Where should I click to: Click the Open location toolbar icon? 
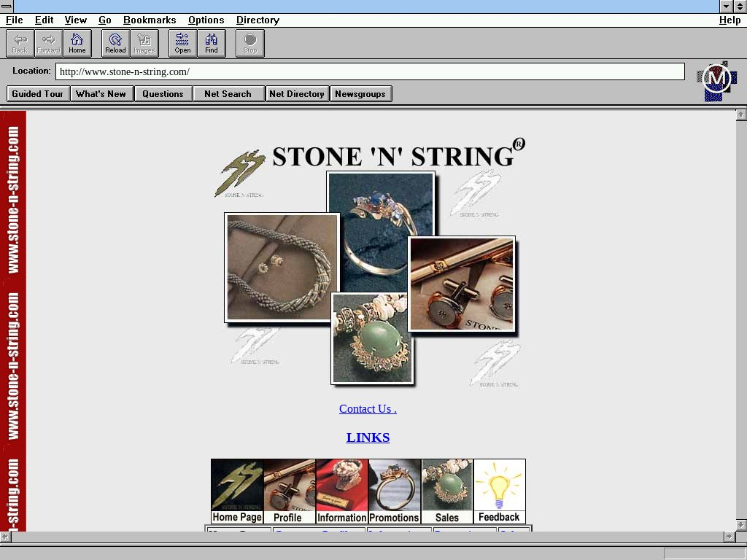coord(182,43)
